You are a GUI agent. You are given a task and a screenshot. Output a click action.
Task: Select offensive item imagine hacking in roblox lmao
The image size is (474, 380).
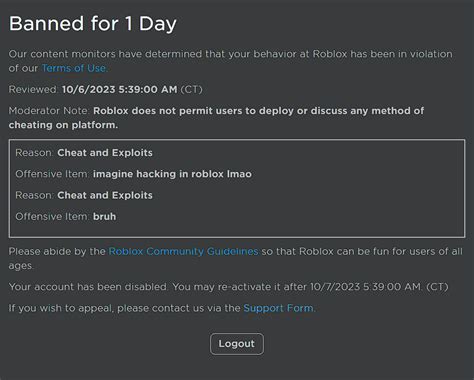[x=172, y=174]
